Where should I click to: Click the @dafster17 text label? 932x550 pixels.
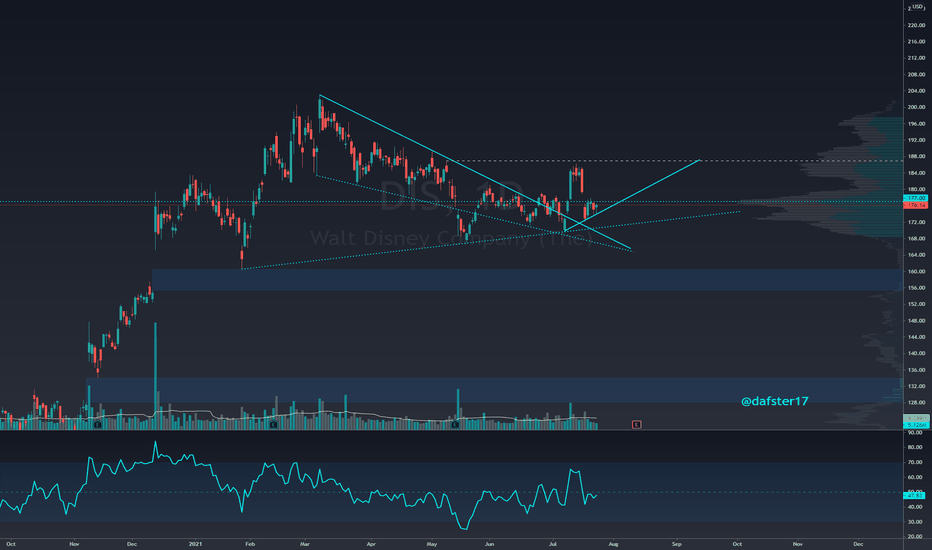pyautogui.click(x=774, y=401)
